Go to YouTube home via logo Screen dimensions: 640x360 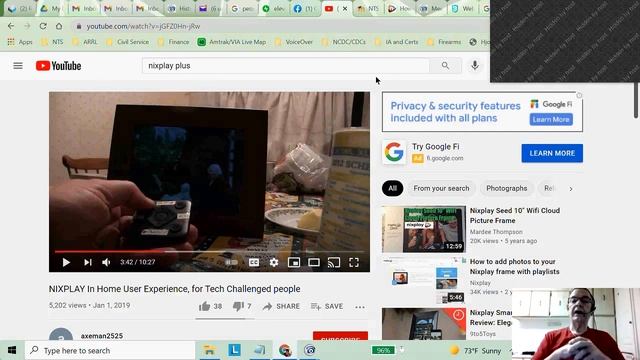click(x=58, y=66)
